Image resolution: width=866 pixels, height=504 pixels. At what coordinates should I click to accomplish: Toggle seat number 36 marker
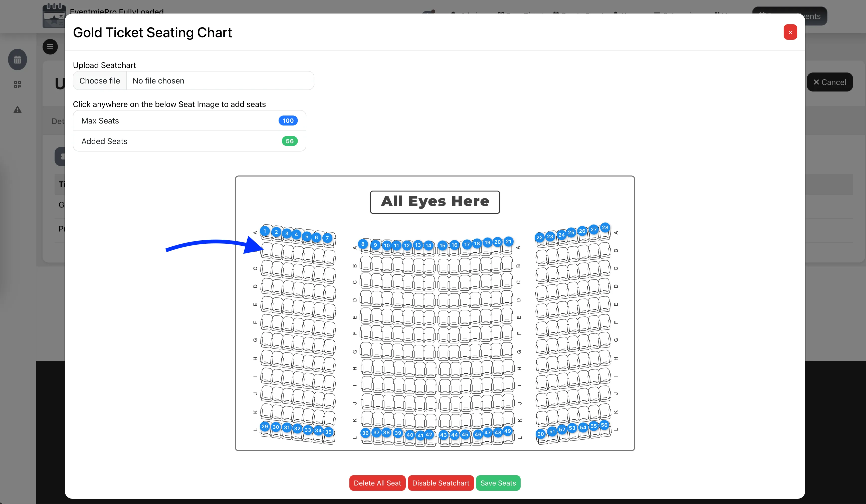(366, 433)
